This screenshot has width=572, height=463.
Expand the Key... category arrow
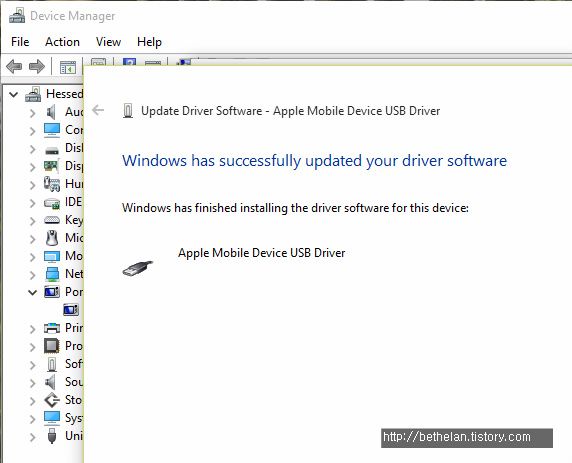pos(32,221)
